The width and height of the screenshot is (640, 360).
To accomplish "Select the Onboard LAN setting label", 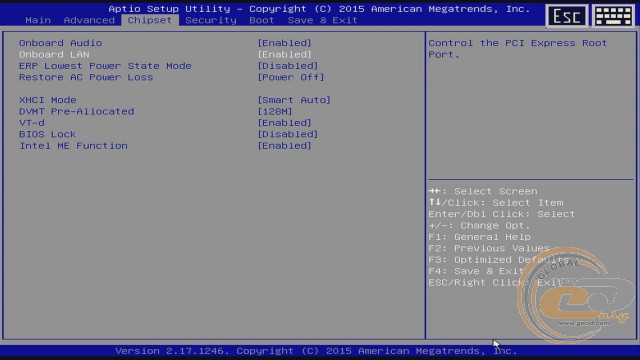I will click(x=54, y=54).
